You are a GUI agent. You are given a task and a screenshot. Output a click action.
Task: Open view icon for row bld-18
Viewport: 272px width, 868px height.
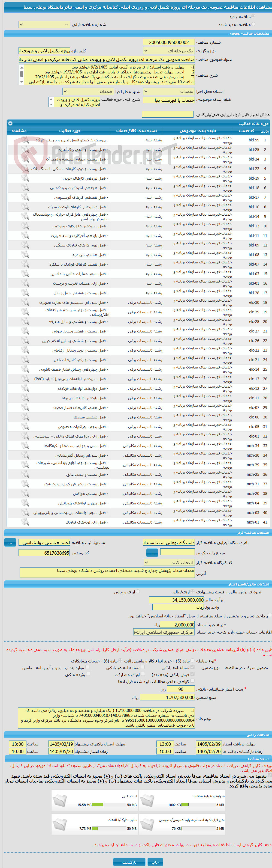tap(25, 188)
